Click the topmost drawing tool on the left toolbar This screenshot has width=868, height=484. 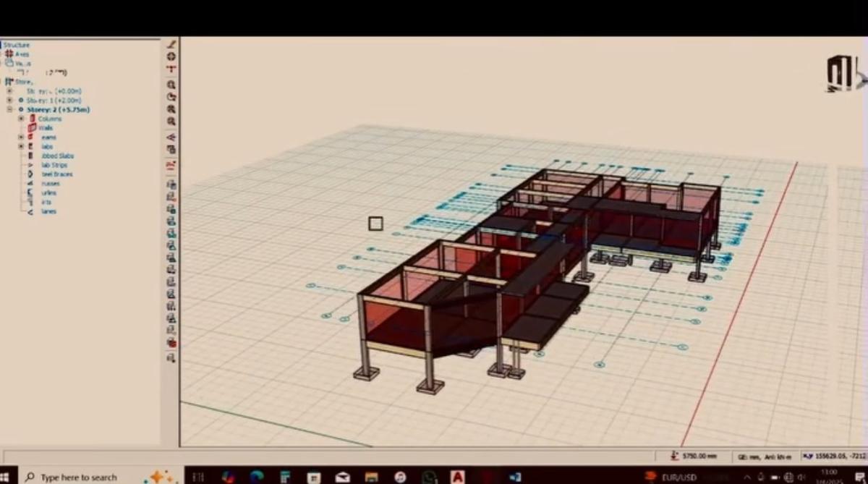[171, 43]
